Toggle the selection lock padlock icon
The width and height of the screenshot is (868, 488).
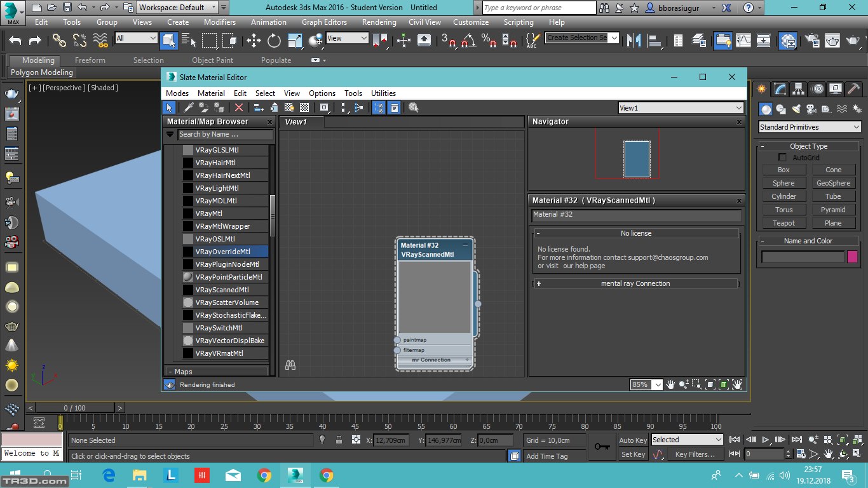(x=339, y=440)
